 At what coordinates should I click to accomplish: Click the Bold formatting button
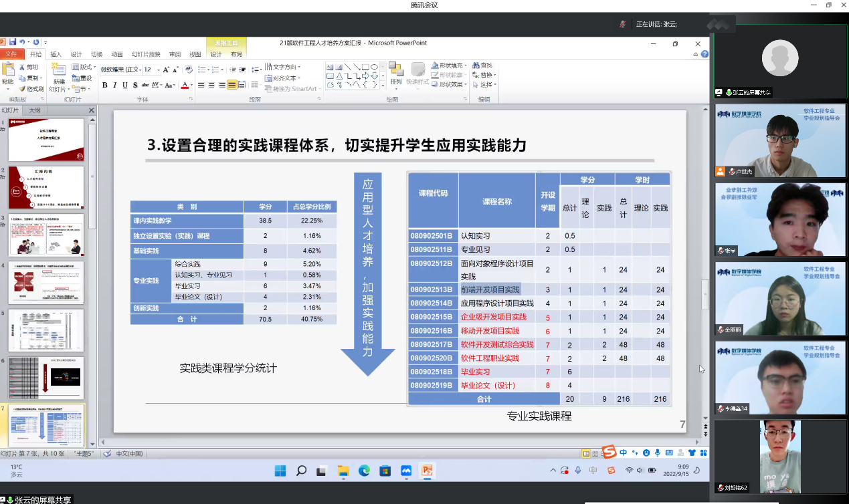105,85
